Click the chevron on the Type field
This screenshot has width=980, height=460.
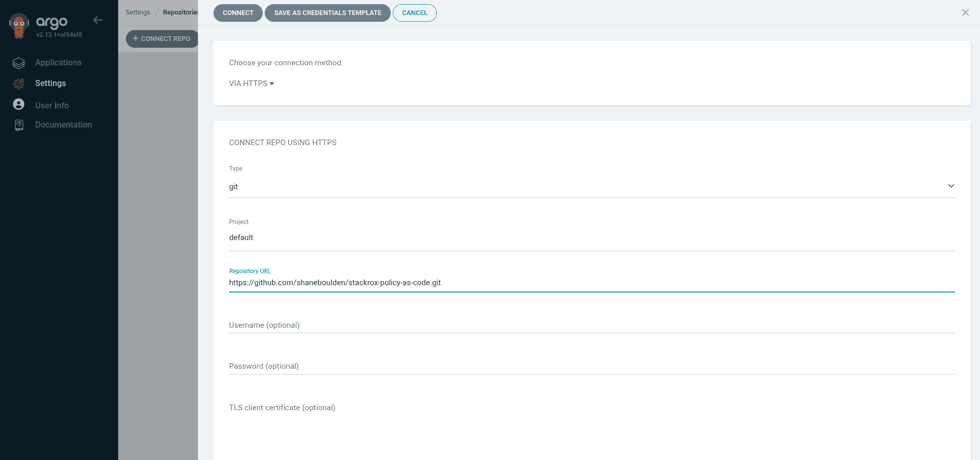tap(951, 186)
